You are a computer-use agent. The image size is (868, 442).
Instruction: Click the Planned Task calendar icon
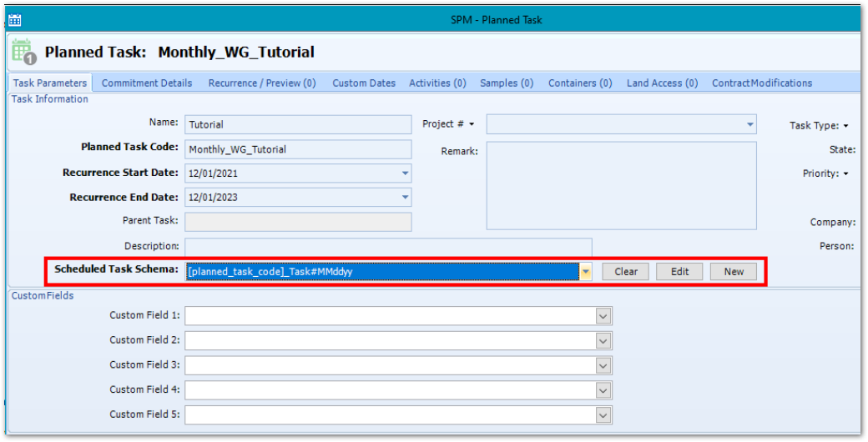tap(23, 52)
